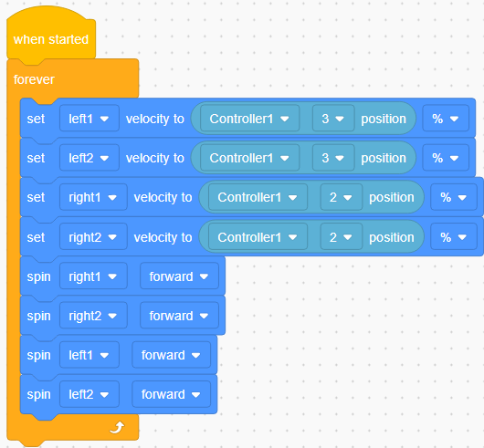Screen dimensions: 484x448
Task: Open the % unit dropdown in left1 set block
Action: pyautogui.click(x=446, y=119)
